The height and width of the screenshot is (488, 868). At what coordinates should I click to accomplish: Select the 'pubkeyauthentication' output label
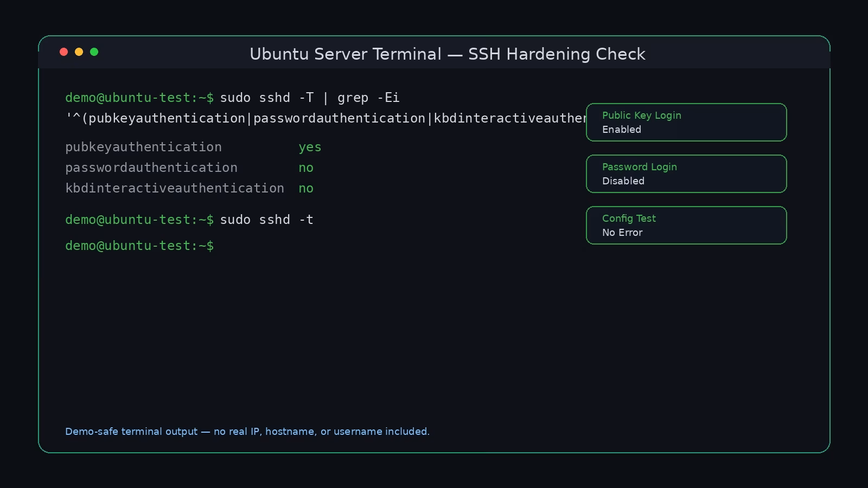143,147
